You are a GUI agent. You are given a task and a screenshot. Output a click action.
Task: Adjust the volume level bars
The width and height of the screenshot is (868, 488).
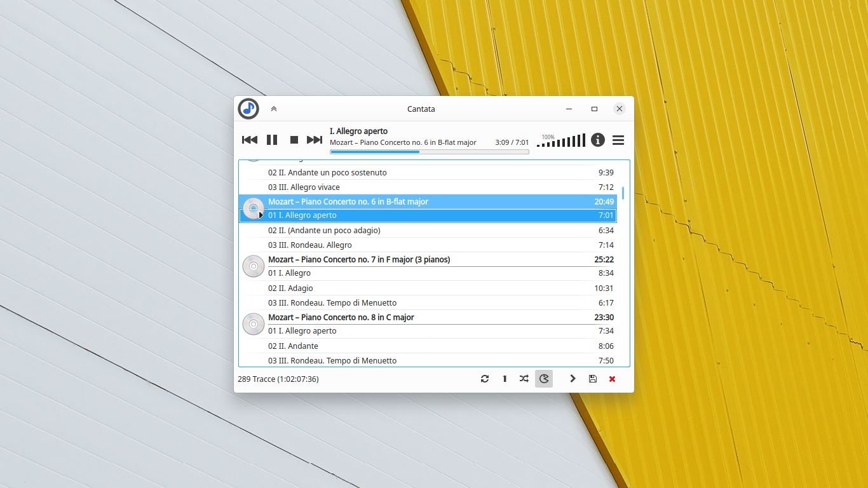561,140
